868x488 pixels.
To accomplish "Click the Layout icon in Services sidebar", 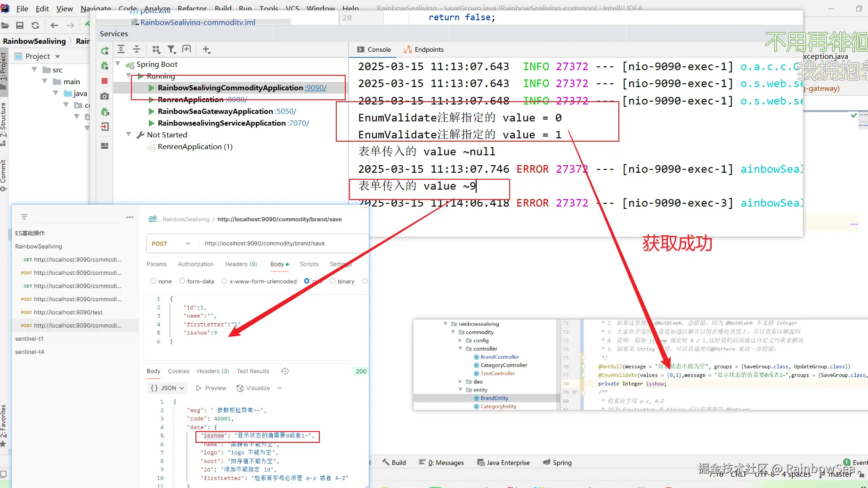I will point(105,146).
